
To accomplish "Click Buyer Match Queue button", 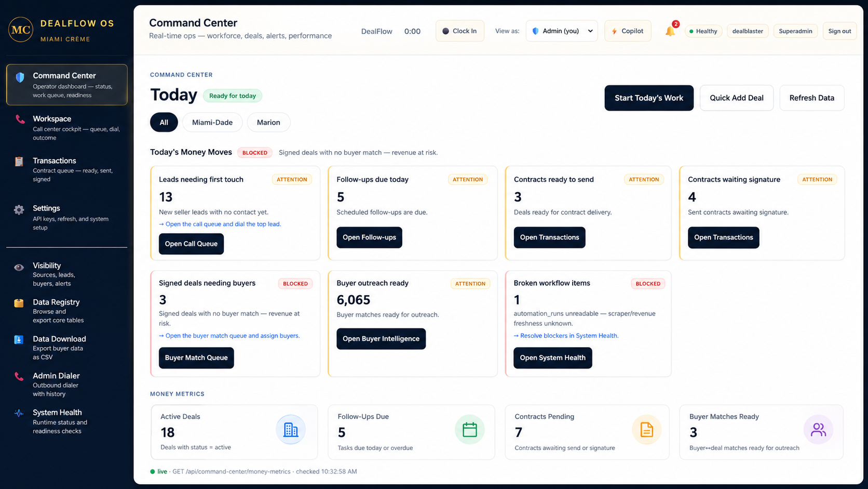I will point(196,358).
